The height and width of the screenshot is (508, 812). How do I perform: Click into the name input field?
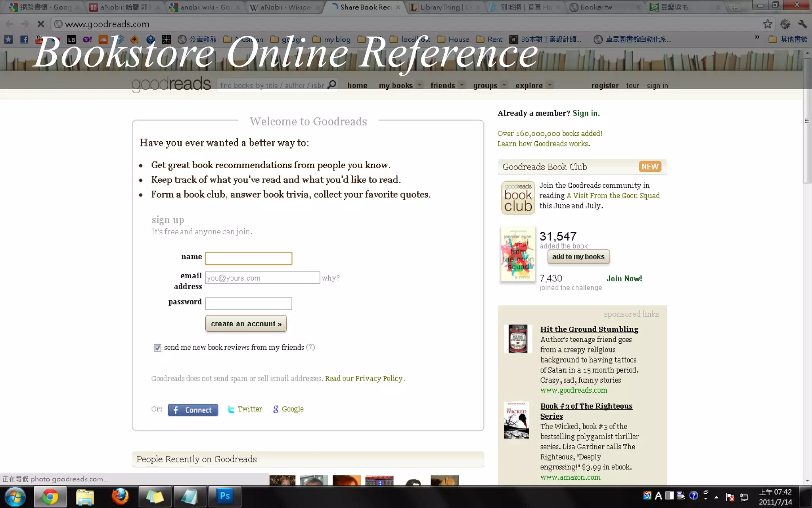coord(249,258)
